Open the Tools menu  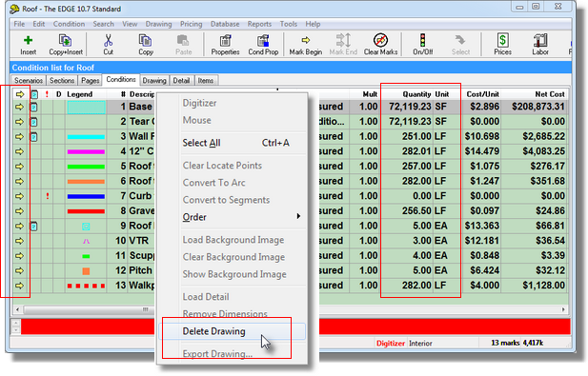pos(289,24)
